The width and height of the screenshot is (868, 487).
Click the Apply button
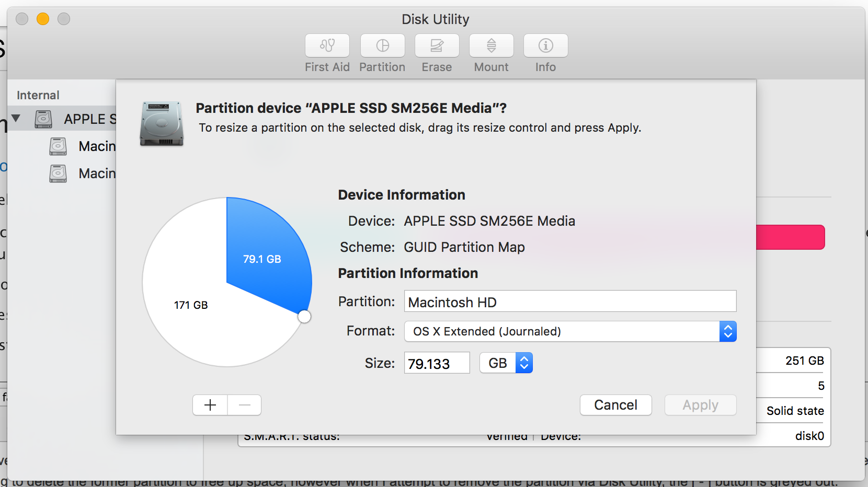(x=701, y=405)
